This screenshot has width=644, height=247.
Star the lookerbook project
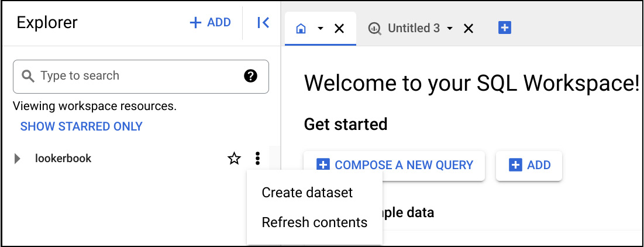[234, 158]
